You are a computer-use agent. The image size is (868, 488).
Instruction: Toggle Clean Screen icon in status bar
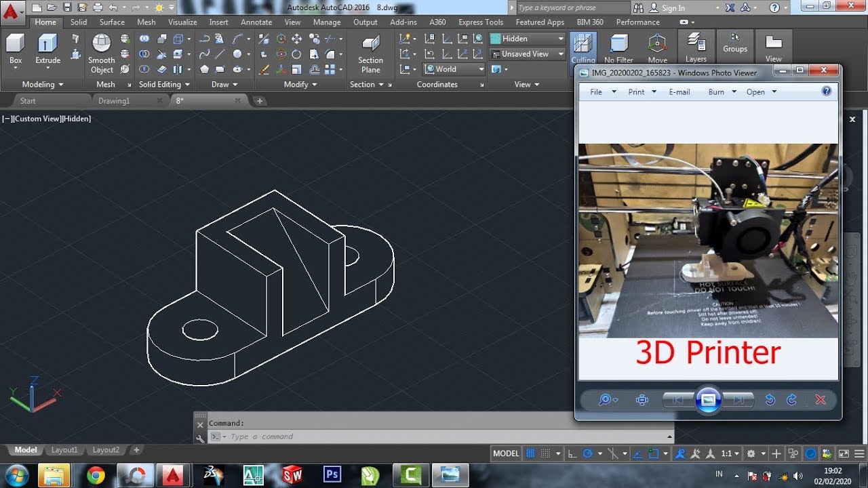844,453
